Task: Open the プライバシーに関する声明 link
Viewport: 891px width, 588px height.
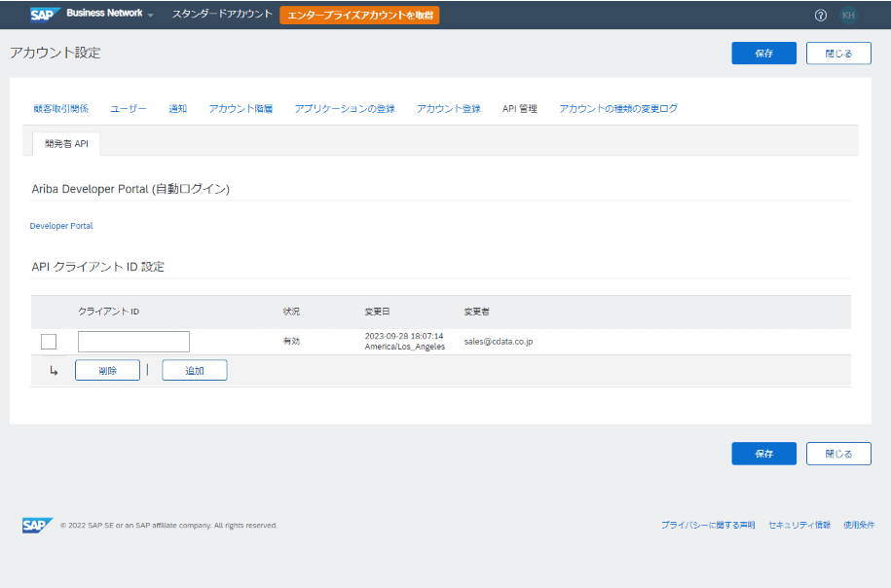Action: tap(708, 525)
